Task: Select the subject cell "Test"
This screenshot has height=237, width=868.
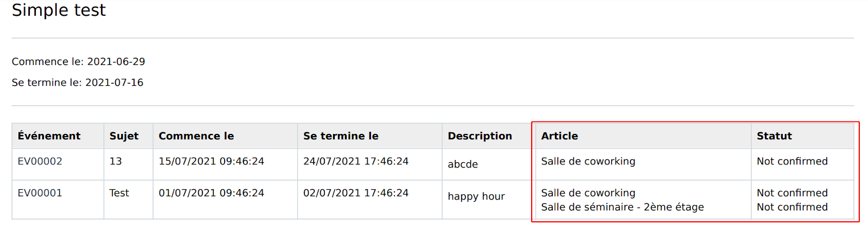Action: coord(119,193)
